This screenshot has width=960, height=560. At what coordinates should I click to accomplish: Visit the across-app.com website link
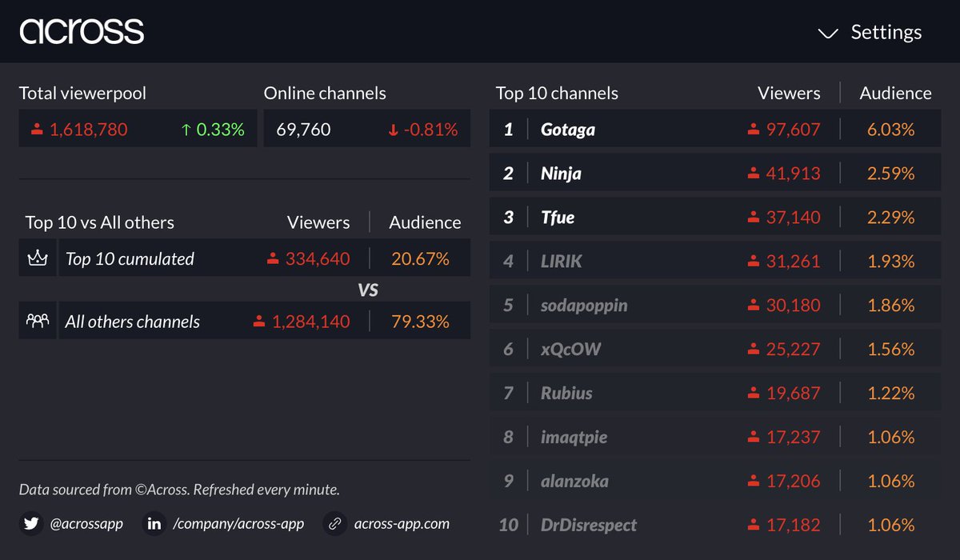point(402,524)
